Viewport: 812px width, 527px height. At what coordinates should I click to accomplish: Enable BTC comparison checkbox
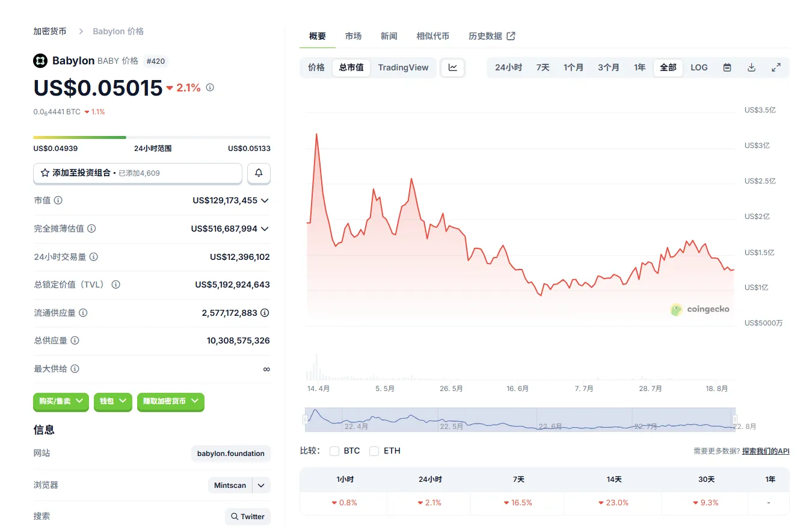pos(334,451)
